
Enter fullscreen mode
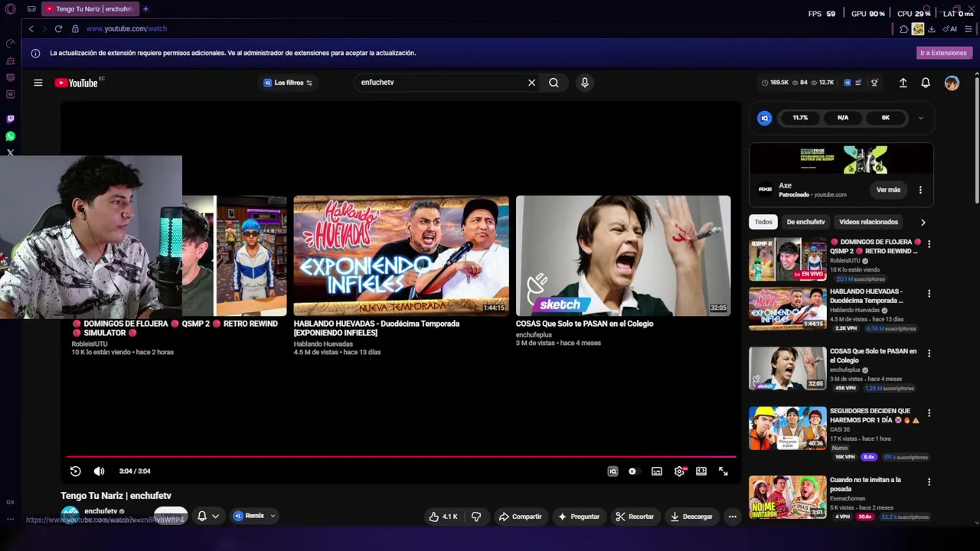click(x=724, y=471)
